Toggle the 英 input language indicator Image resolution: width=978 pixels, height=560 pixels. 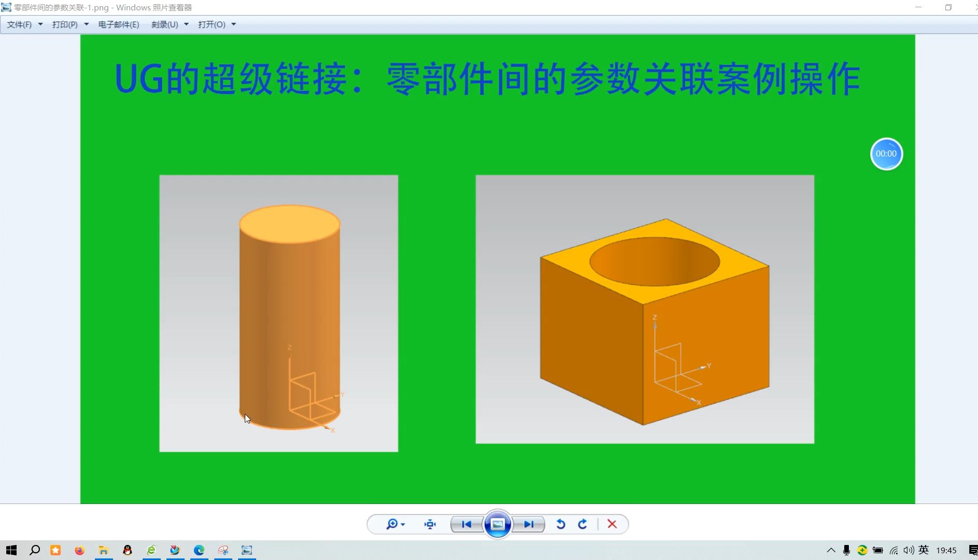(924, 550)
